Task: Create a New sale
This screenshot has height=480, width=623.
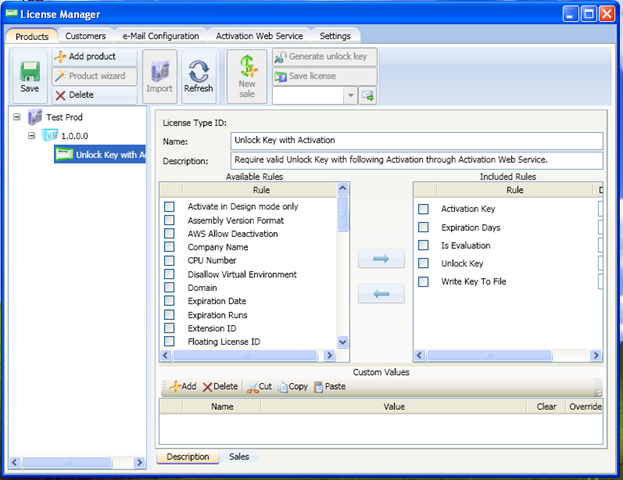Action: tap(247, 76)
